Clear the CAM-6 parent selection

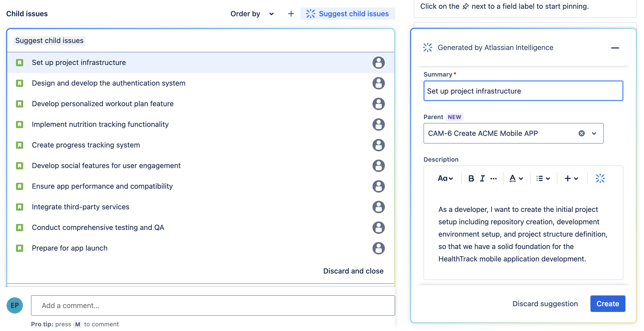pos(581,133)
